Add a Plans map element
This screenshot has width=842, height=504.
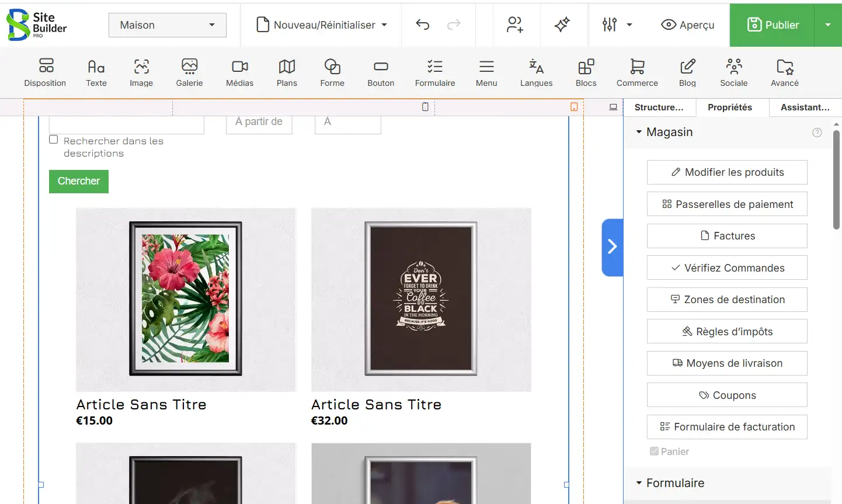coord(287,73)
